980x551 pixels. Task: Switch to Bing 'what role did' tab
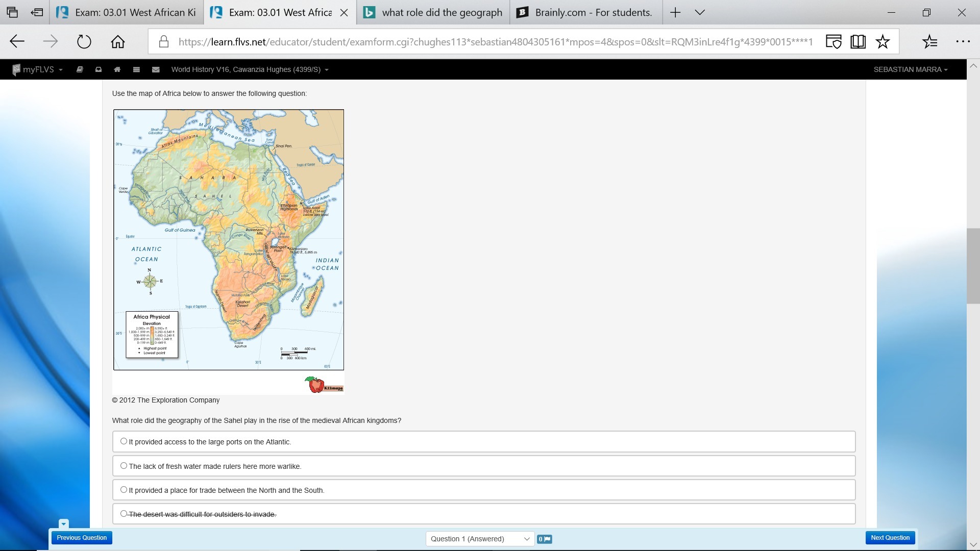pyautogui.click(x=433, y=13)
